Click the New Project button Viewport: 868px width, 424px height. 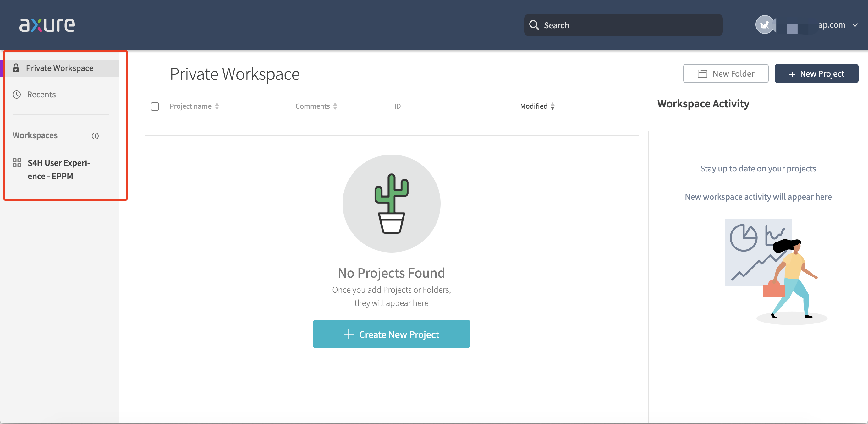(816, 74)
